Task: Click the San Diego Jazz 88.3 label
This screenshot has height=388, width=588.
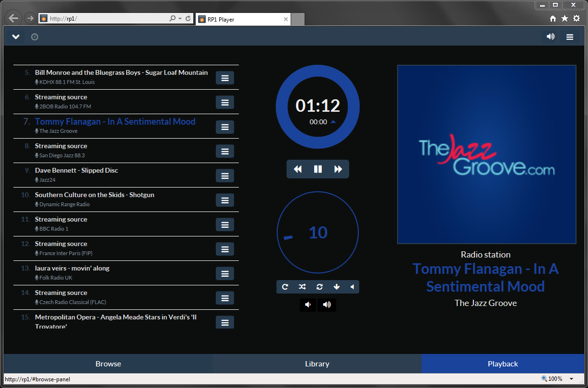Action: click(62, 155)
